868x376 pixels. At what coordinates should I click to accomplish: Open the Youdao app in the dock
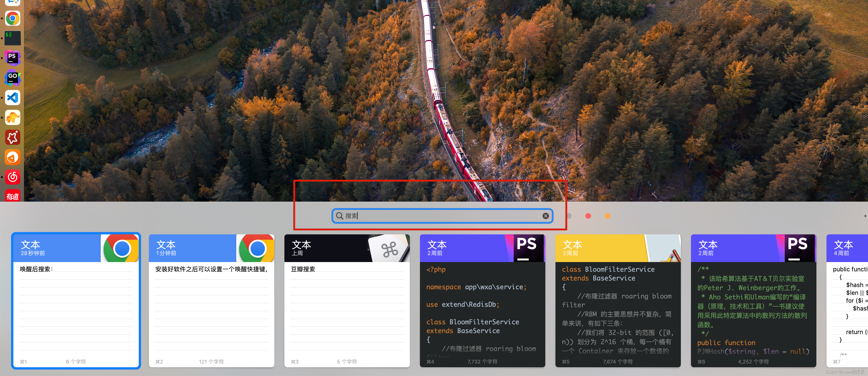pyautogui.click(x=12, y=196)
